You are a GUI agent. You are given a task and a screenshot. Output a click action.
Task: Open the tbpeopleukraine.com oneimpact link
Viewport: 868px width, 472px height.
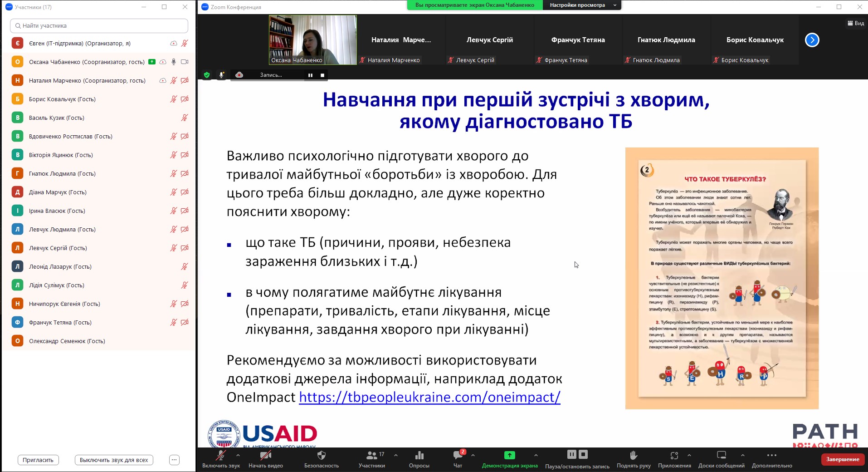click(x=429, y=397)
